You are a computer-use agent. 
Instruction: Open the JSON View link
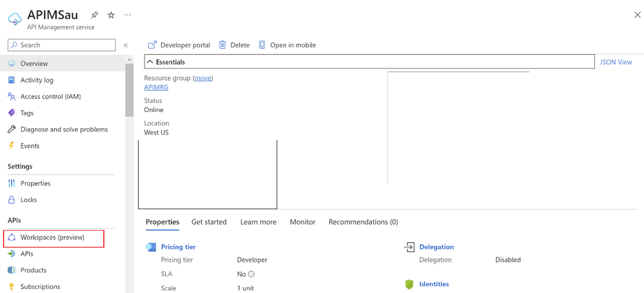[616, 62]
